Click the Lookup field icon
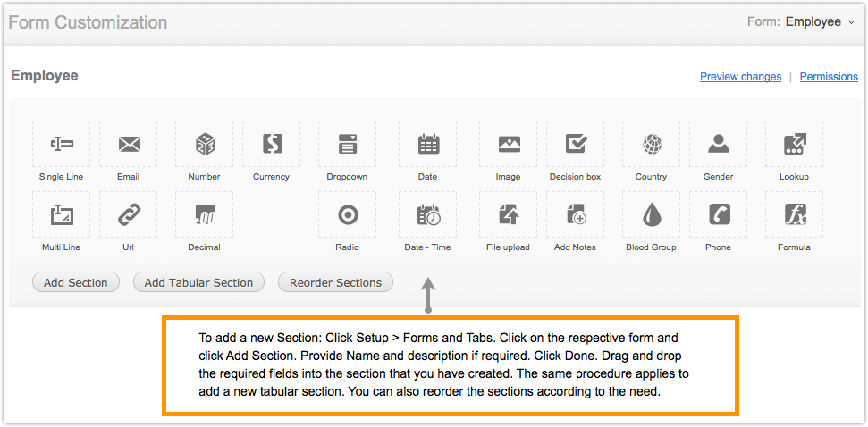This screenshot has width=868, height=427. (x=794, y=144)
